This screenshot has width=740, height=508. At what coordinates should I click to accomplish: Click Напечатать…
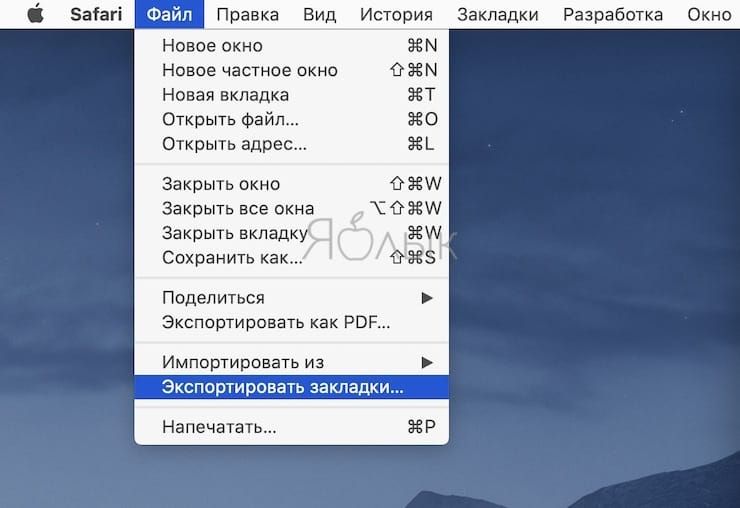[292, 427]
